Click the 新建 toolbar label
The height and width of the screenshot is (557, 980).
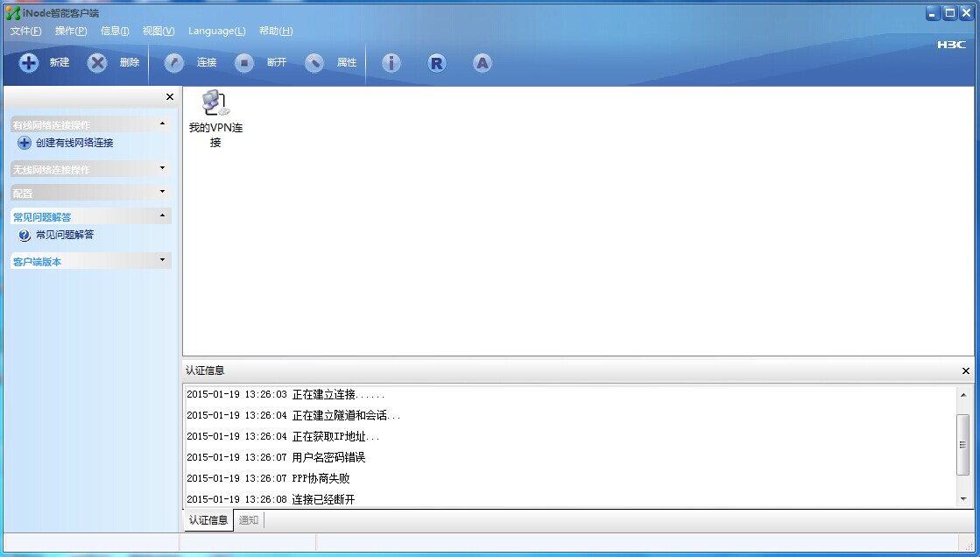point(60,62)
